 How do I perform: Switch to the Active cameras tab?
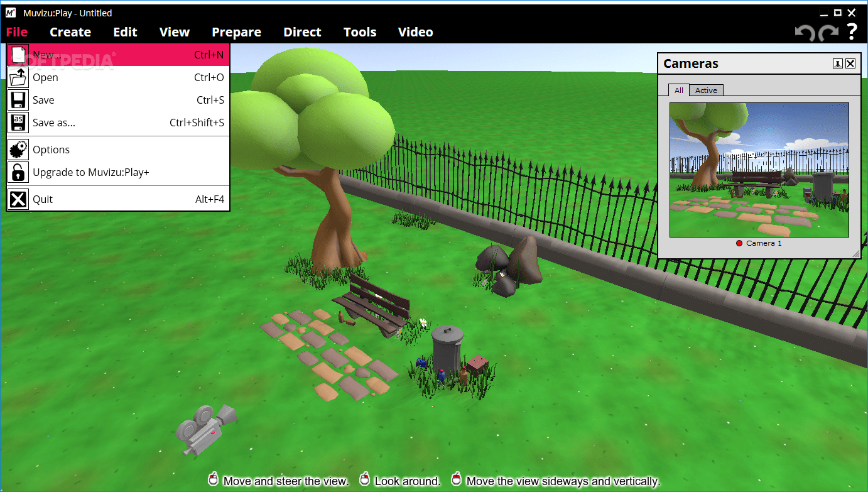pos(706,90)
